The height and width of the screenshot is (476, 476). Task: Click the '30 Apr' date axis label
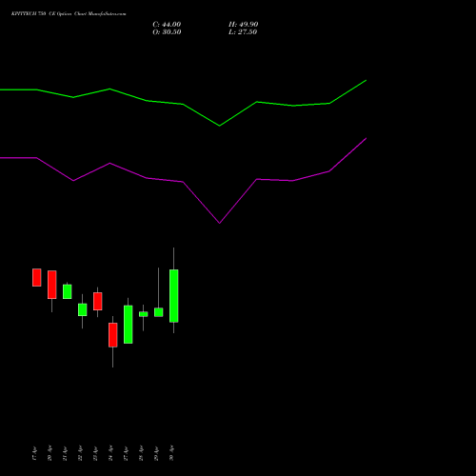(x=171, y=453)
